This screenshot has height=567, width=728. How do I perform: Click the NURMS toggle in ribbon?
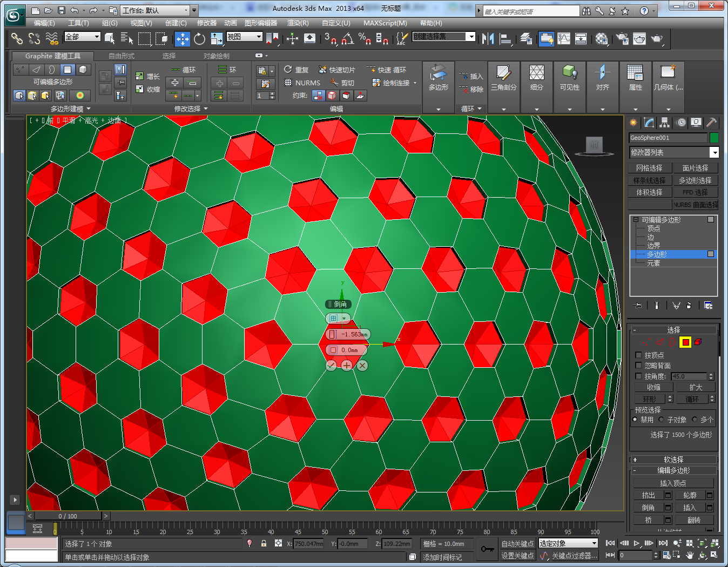point(302,83)
